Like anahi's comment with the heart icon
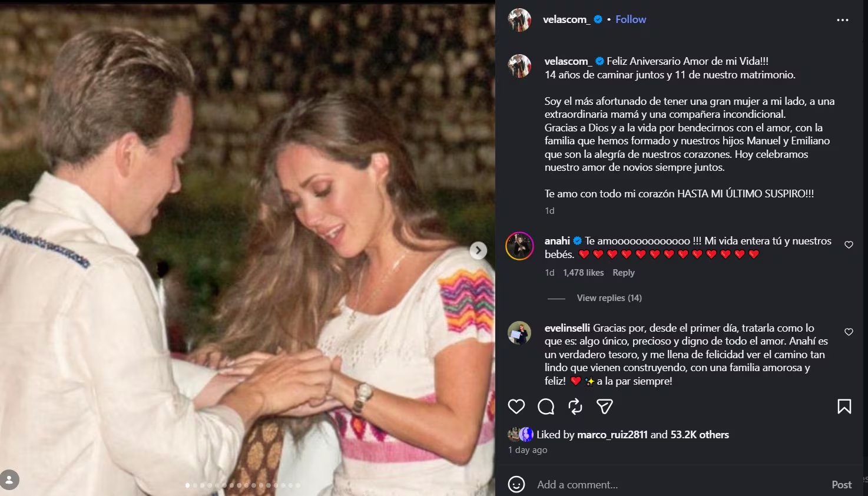868x496 pixels. tap(849, 244)
